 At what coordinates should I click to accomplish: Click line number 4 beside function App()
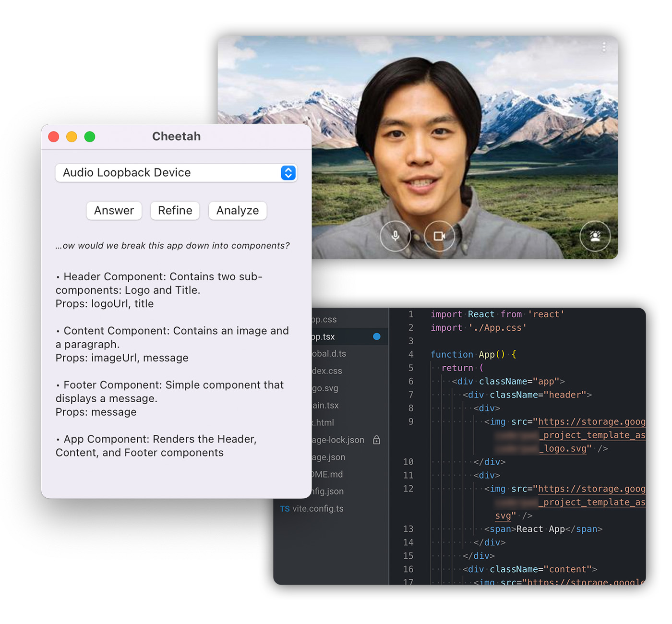tap(410, 354)
